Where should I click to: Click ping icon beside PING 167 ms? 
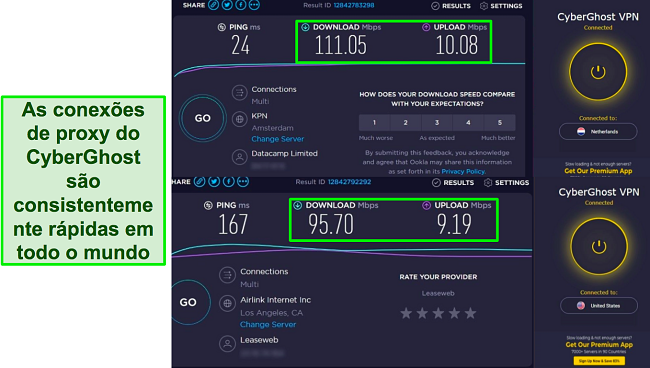pos(208,205)
